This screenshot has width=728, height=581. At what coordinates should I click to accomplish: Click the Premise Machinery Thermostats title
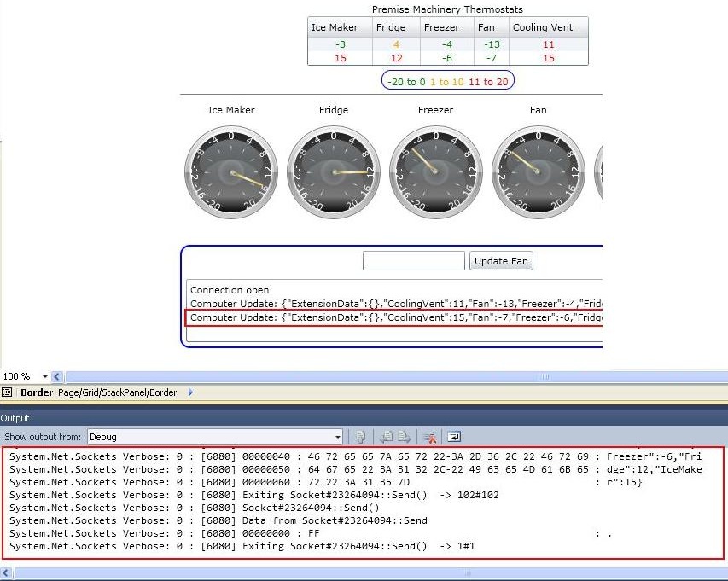point(447,9)
